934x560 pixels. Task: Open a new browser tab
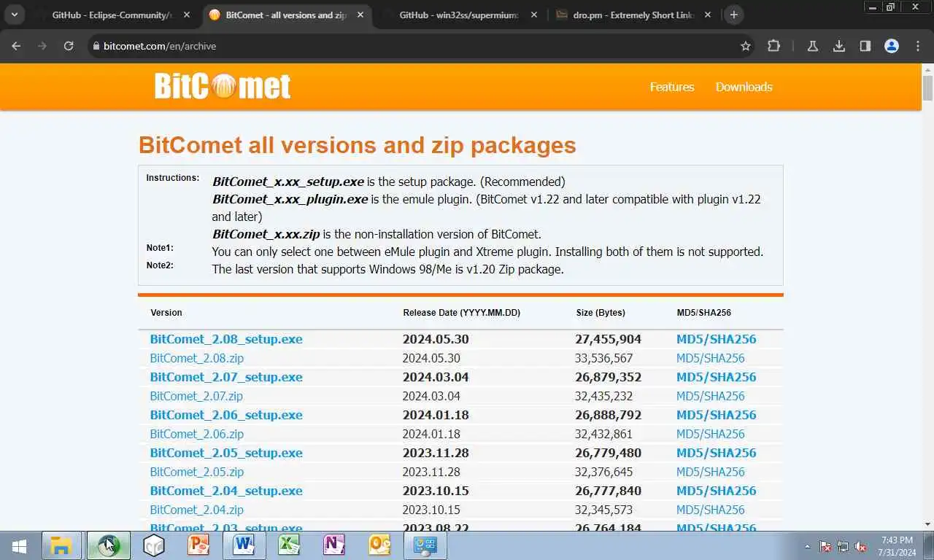(x=734, y=15)
